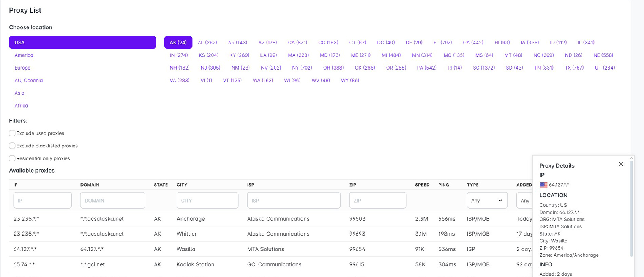644x277 pixels.
Task: Select state FL (797)
Action: [443, 42]
